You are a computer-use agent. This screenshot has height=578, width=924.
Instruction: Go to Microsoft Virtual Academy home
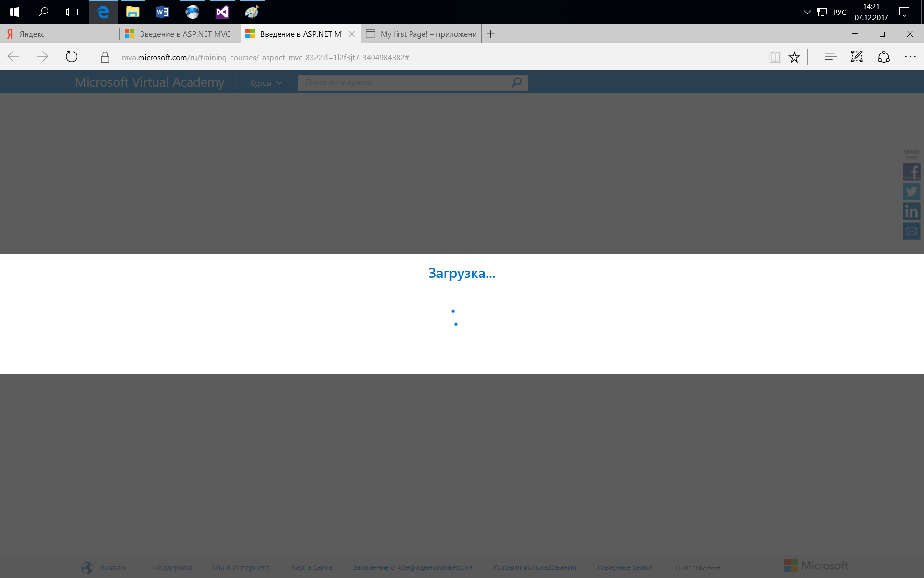[x=150, y=82]
